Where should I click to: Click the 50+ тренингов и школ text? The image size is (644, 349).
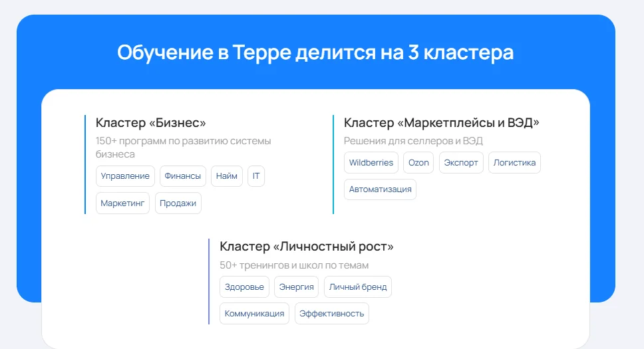pyautogui.click(x=294, y=265)
